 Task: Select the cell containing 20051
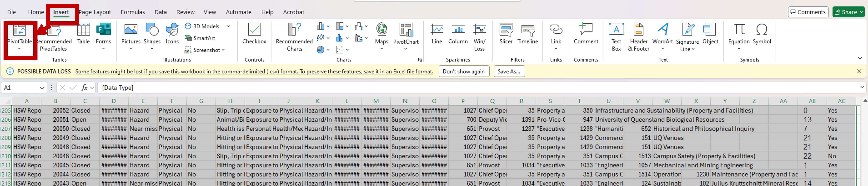click(x=56, y=120)
